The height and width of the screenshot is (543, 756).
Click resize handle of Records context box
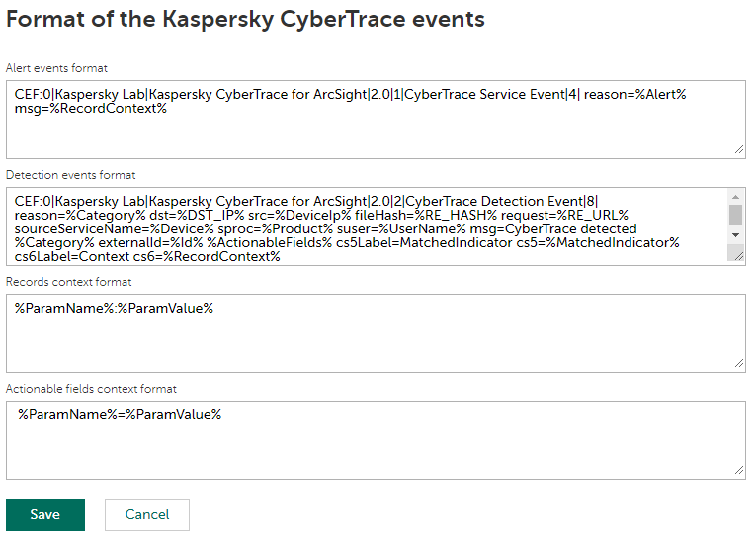[x=738, y=363]
